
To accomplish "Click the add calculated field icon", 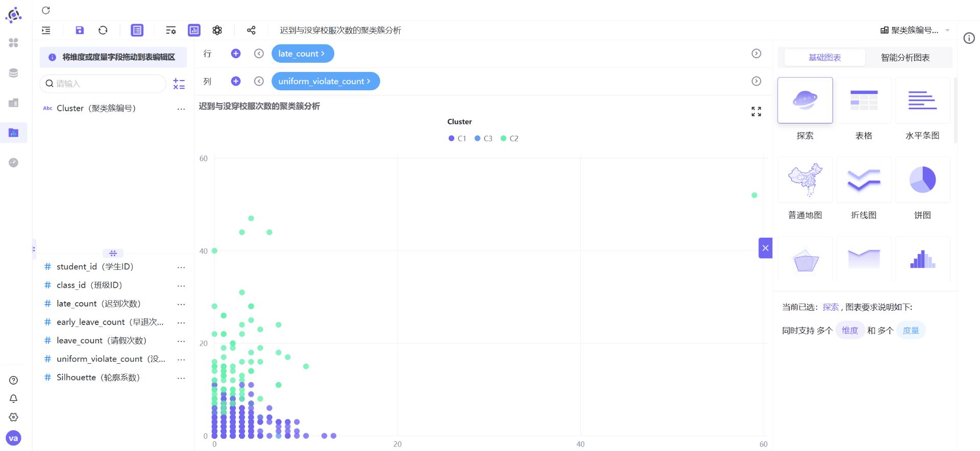I will [x=179, y=84].
